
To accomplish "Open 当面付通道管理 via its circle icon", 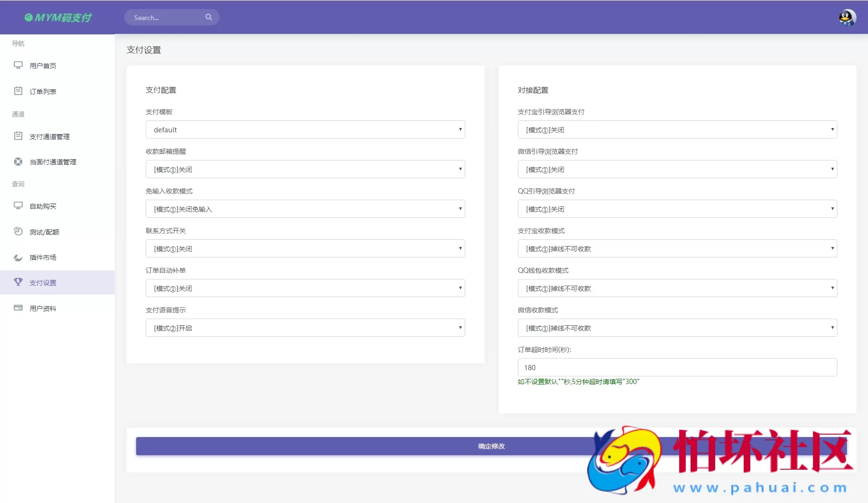I will pos(18,161).
